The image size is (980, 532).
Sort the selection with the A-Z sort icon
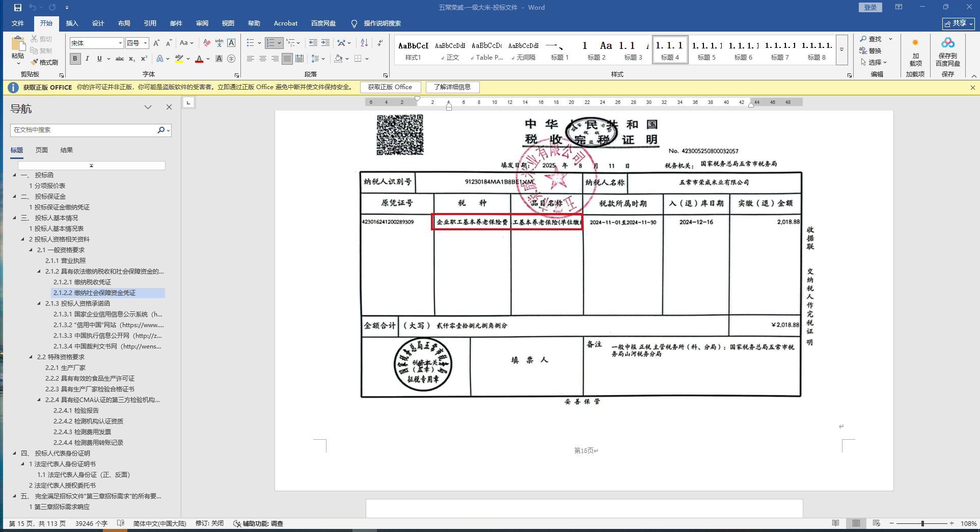pyautogui.click(x=364, y=43)
